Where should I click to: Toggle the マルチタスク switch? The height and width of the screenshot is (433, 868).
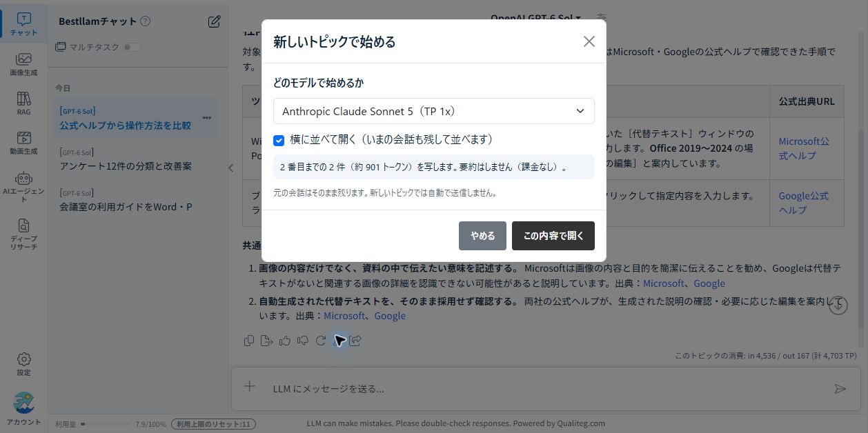pos(132,47)
